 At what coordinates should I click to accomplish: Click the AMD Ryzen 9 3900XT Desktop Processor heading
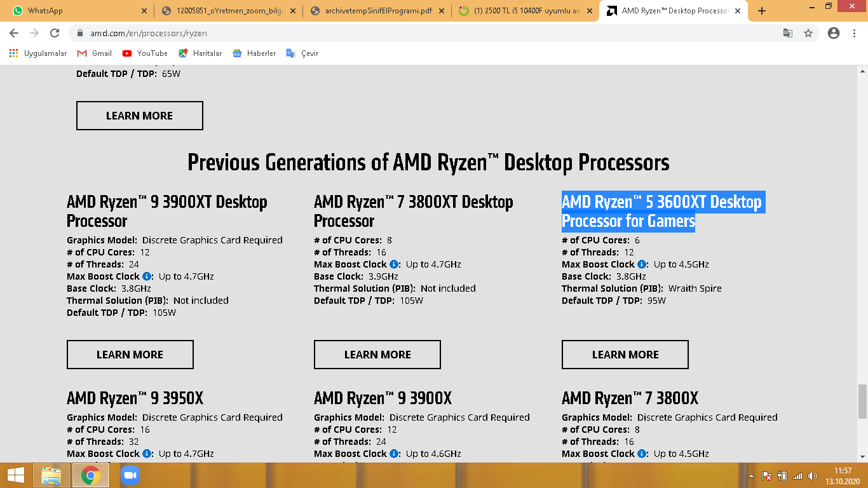coord(167,212)
